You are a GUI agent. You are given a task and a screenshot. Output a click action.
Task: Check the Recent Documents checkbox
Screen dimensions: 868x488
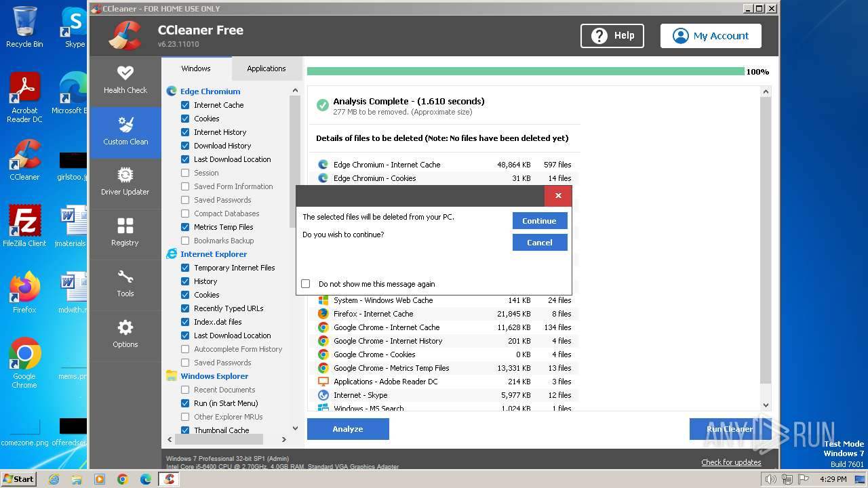pos(185,390)
